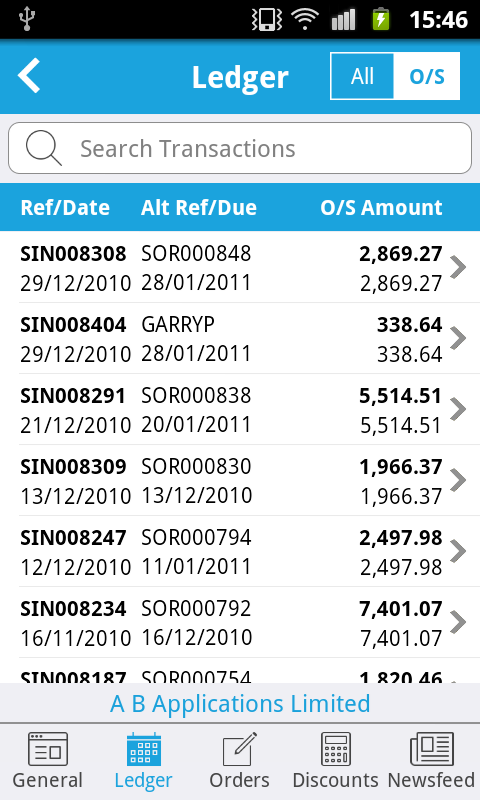Expand SIN008404 transaction chevron

point(458,338)
